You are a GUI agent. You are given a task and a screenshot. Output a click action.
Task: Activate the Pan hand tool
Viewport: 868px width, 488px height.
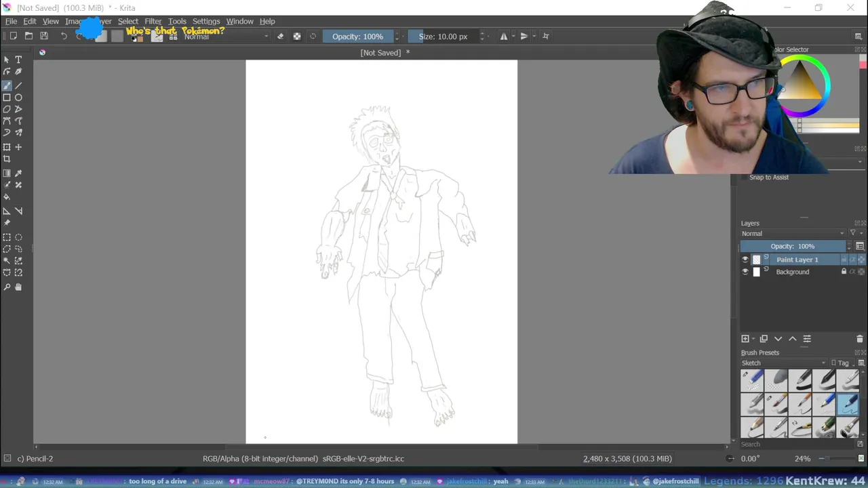click(18, 287)
